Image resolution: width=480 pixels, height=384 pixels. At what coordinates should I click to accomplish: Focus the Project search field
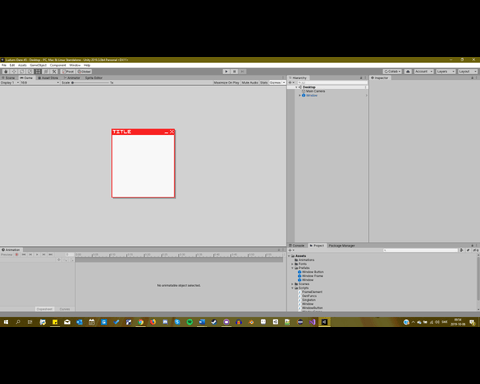point(421,250)
